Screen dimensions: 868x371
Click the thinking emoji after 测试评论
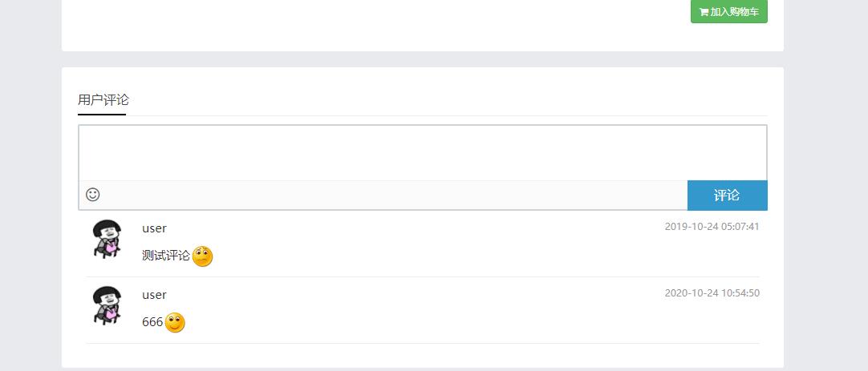pyautogui.click(x=203, y=256)
